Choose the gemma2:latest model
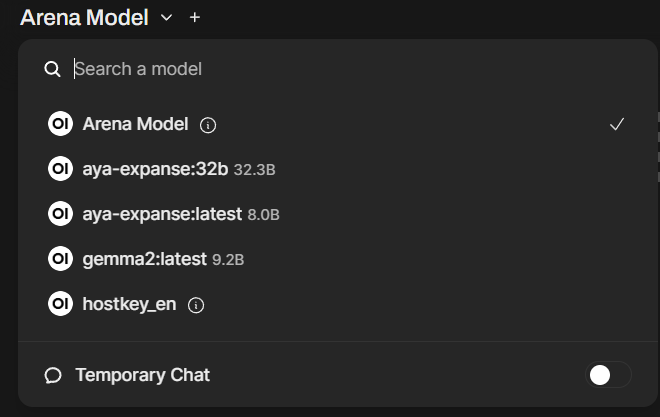 (x=146, y=259)
